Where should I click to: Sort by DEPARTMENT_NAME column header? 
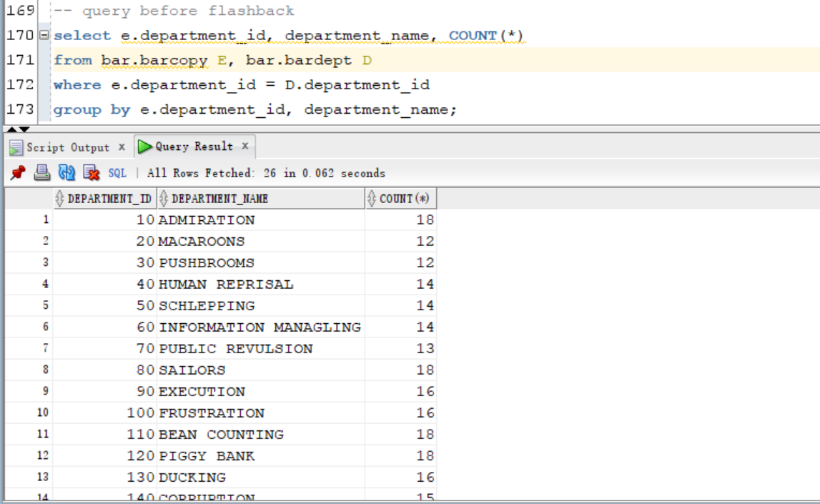click(x=260, y=199)
